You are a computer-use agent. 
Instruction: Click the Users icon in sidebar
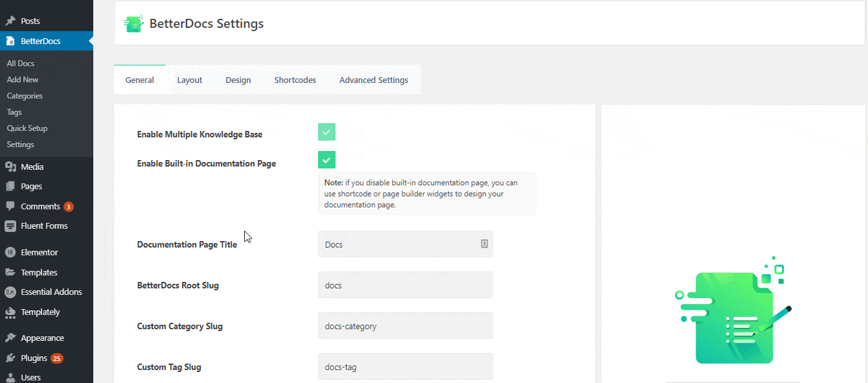point(10,377)
